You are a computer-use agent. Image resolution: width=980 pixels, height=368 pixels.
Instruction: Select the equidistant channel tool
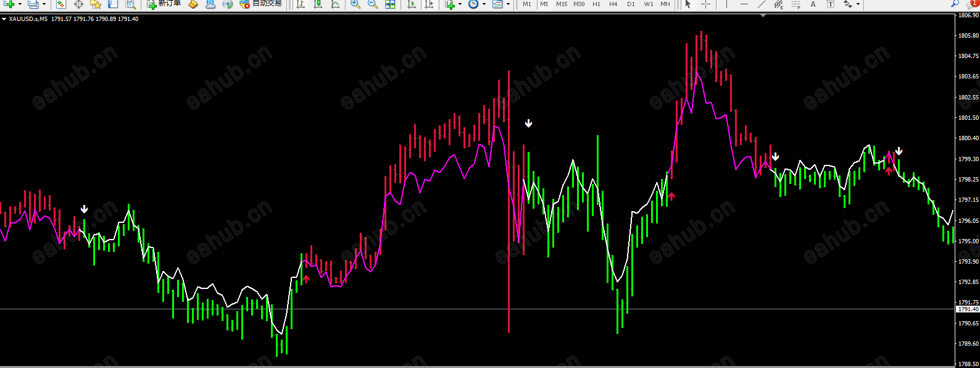(x=778, y=4)
